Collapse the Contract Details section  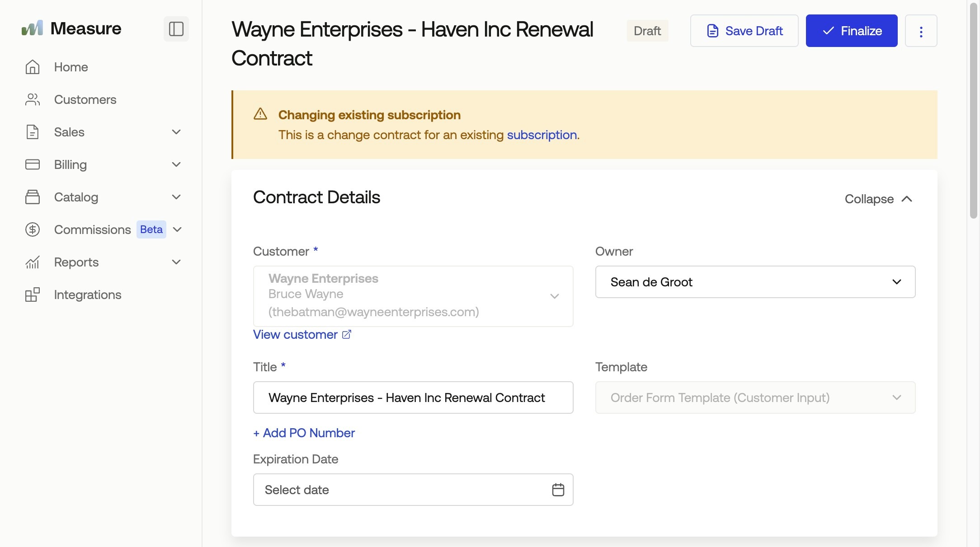click(x=879, y=199)
